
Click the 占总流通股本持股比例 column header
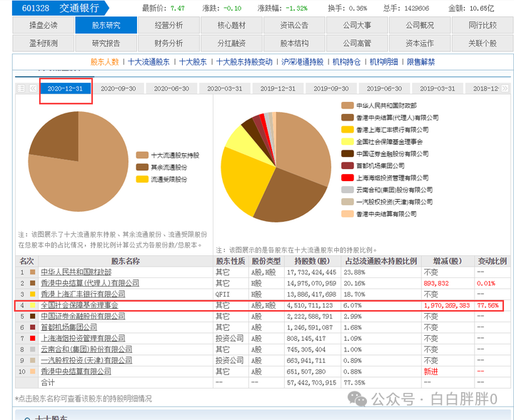click(x=381, y=261)
